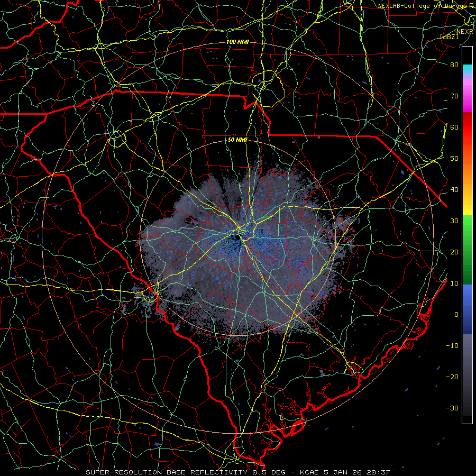Select the 70 value on the dBZ scale
Image resolution: width=476 pixels, height=476 pixels.
454,96
